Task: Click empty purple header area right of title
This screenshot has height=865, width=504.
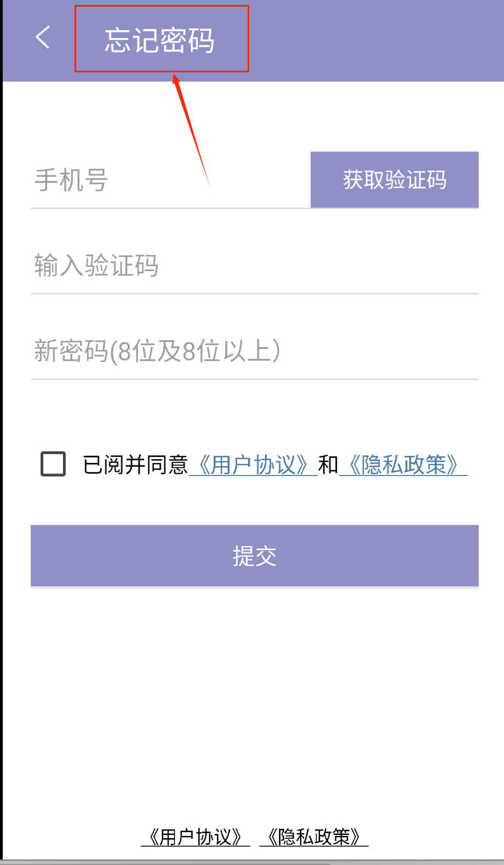Action: [x=378, y=41]
